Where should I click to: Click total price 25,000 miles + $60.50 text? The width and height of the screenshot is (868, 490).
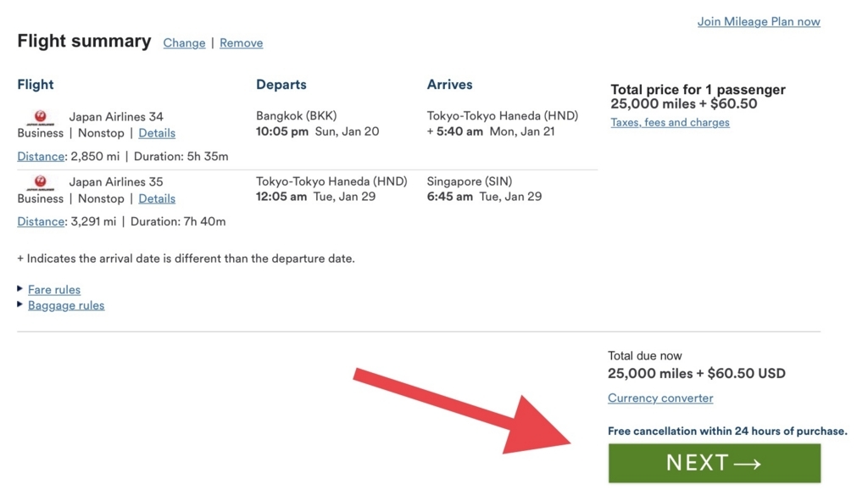click(x=683, y=104)
